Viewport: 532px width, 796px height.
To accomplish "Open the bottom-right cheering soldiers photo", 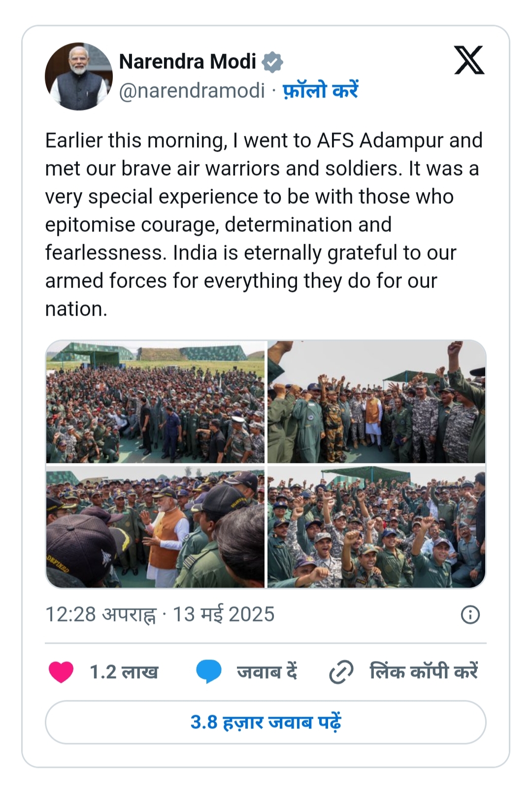I will [x=376, y=527].
